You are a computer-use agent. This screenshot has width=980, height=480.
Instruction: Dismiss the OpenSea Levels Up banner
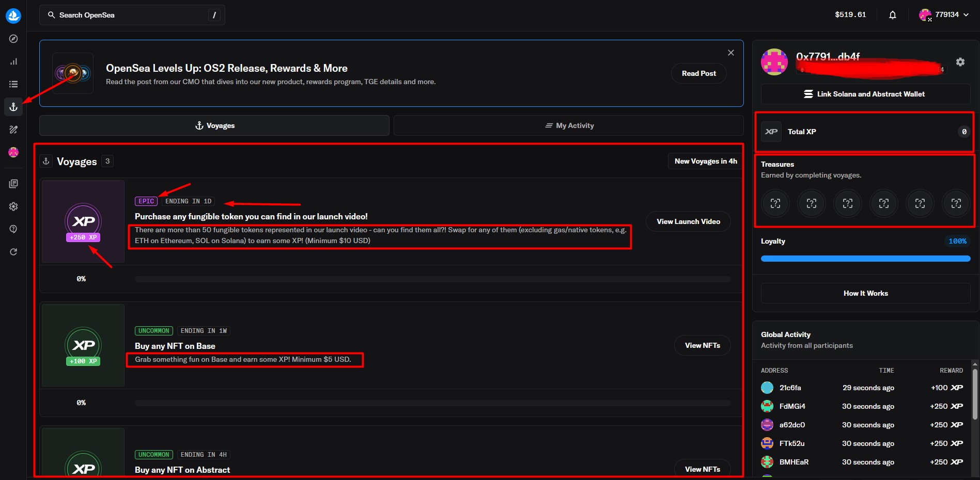click(x=730, y=53)
